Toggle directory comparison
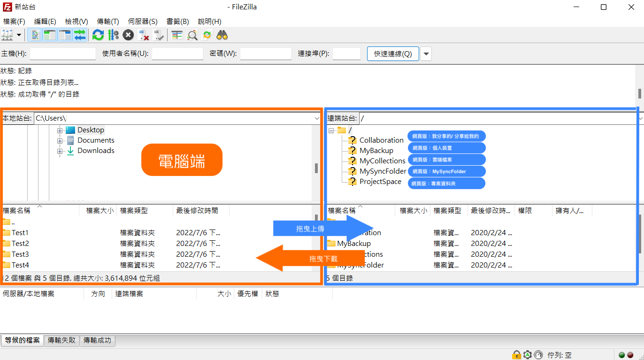 click(x=192, y=35)
